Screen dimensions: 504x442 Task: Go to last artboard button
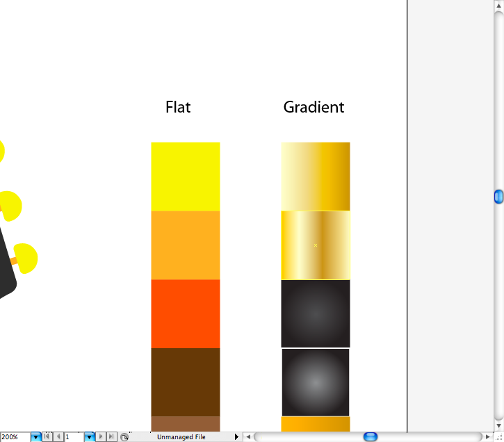(111, 437)
